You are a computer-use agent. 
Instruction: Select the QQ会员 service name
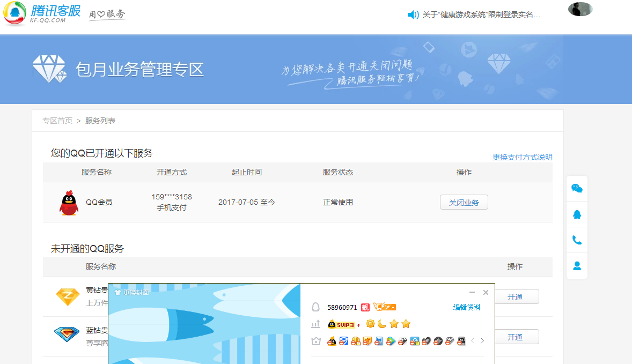click(x=99, y=202)
